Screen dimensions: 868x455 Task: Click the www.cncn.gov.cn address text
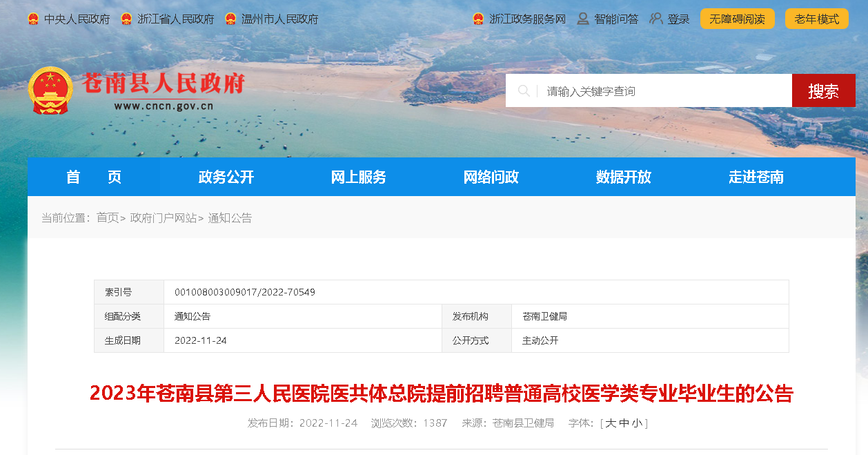point(164,106)
